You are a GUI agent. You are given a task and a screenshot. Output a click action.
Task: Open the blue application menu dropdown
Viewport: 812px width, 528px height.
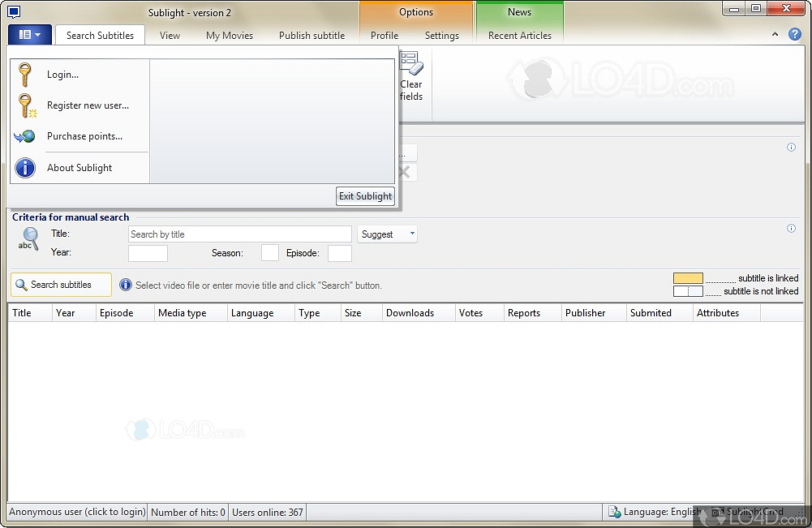coord(29,35)
